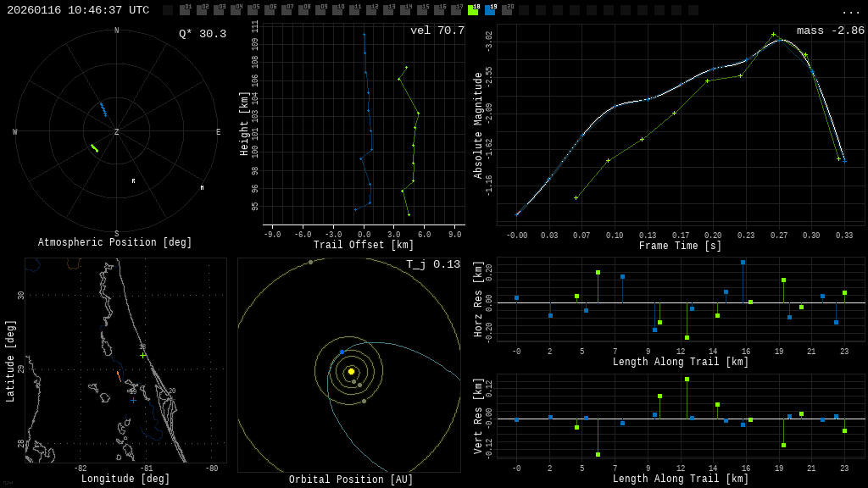Enable the station 01 box
Image resolution: width=868 pixels, height=488 pixels.
[x=185, y=10]
